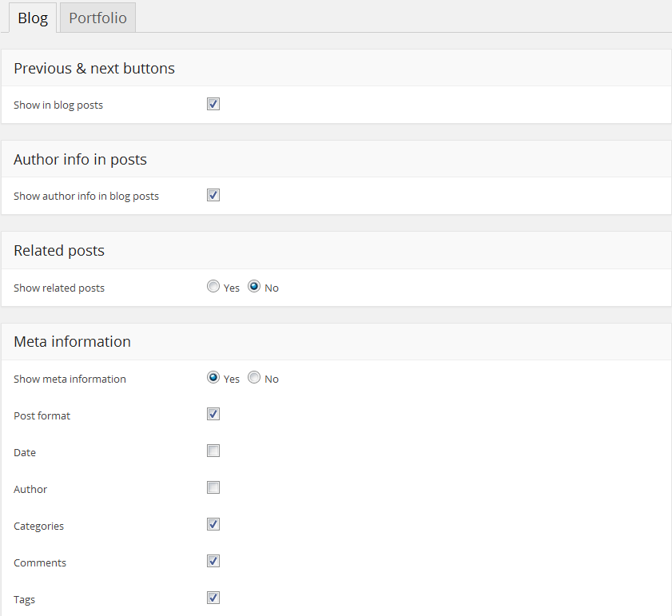Toggle the Categories checkbox off
Image resolution: width=672 pixels, height=616 pixels.
click(213, 524)
